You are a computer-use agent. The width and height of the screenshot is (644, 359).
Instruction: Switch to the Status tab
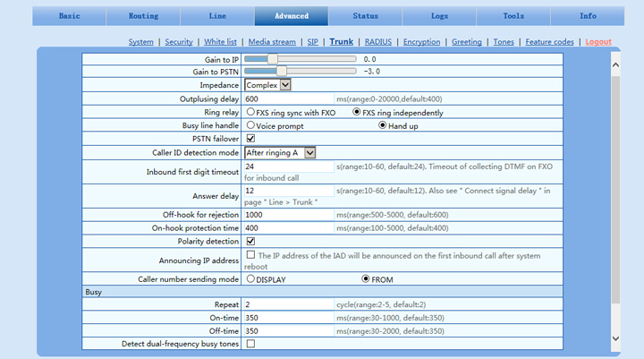click(365, 16)
